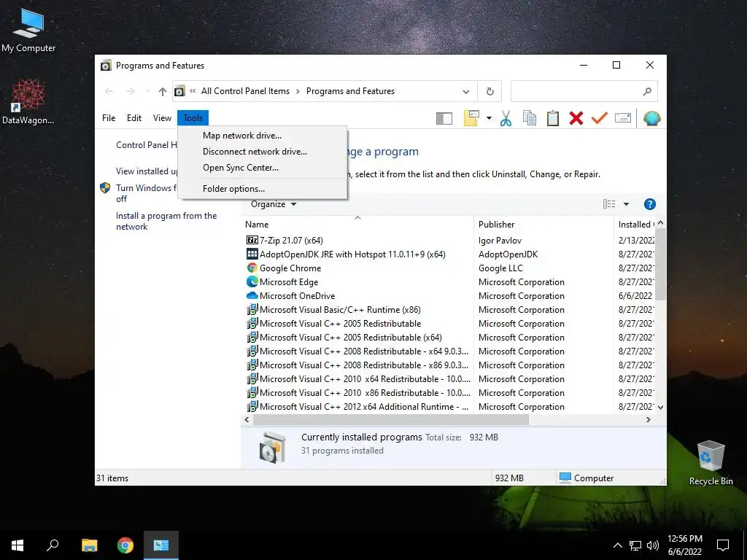This screenshot has width=747, height=560.
Task: Open the Windows Start menu
Action: click(18, 545)
